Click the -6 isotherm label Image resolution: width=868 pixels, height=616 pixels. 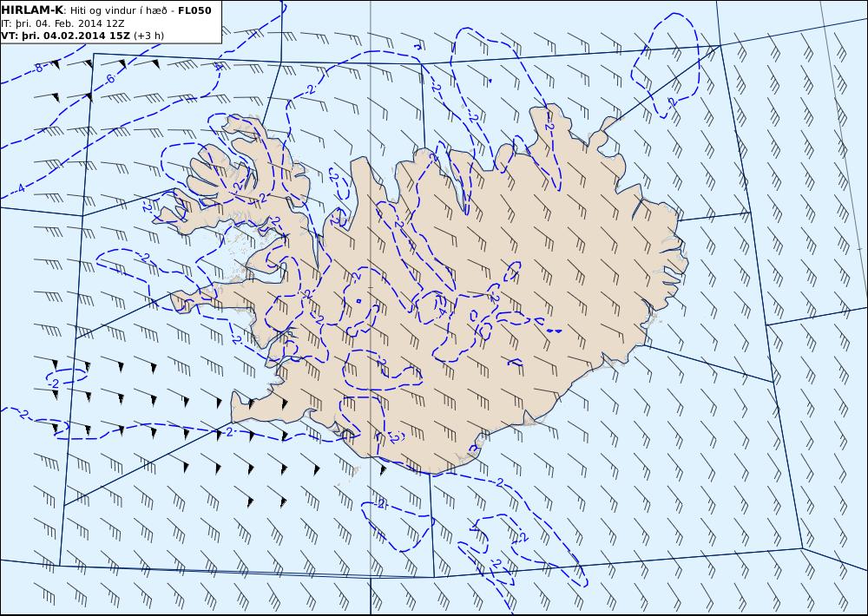tap(110, 79)
